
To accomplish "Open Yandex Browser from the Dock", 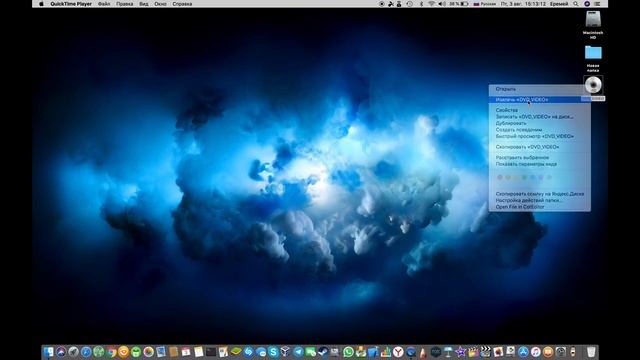I will click(398, 352).
